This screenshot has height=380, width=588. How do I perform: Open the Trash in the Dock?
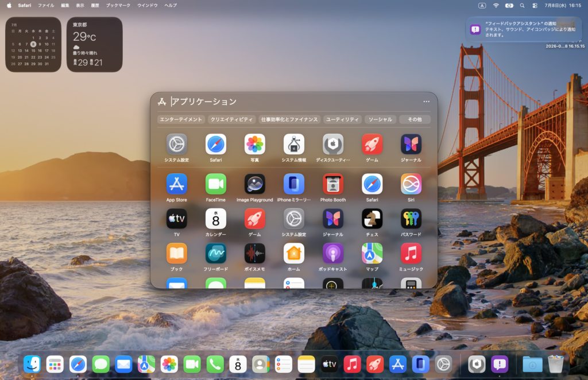click(555, 365)
